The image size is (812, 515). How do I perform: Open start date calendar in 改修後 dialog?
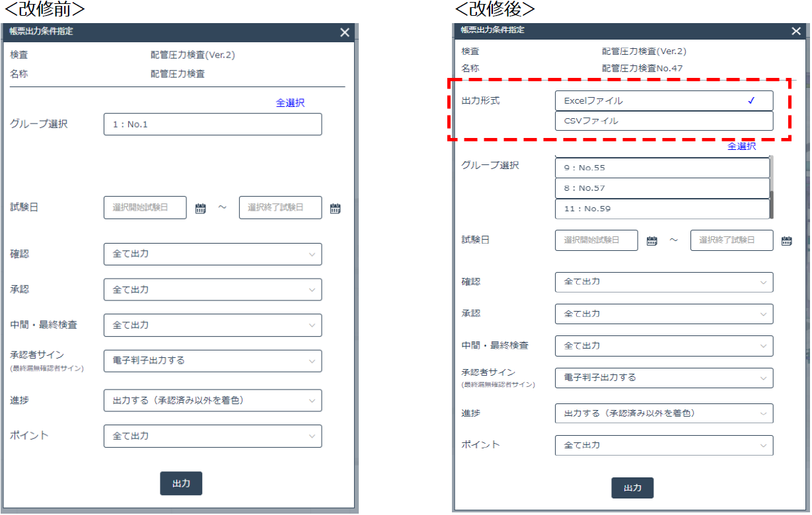tap(651, 241)
